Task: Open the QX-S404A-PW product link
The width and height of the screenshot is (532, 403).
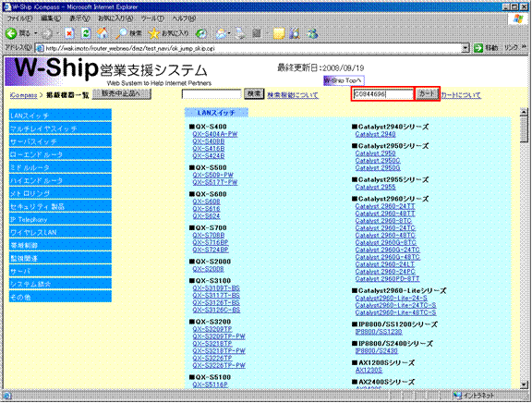Action: (215, 134)
